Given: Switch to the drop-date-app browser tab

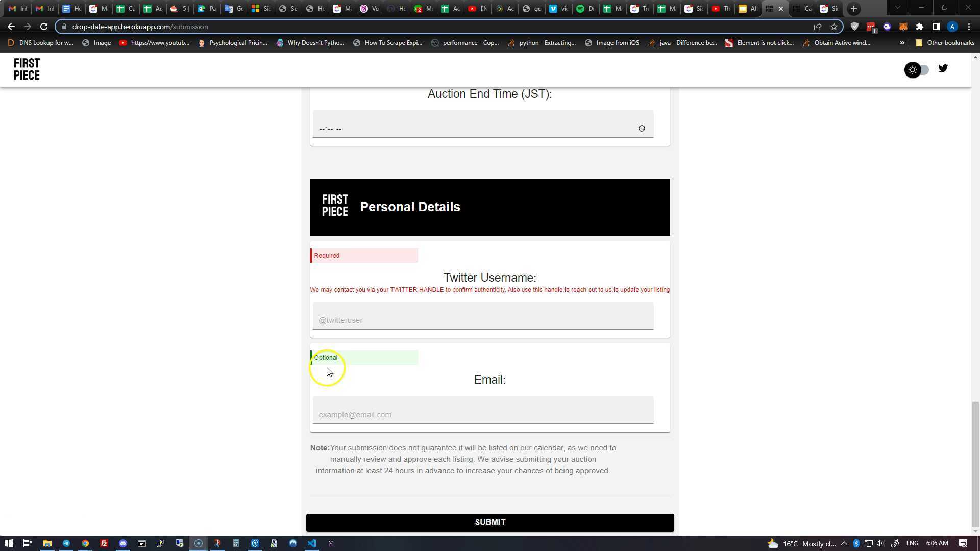Looking at the screenshot, I should click(771, 8).
